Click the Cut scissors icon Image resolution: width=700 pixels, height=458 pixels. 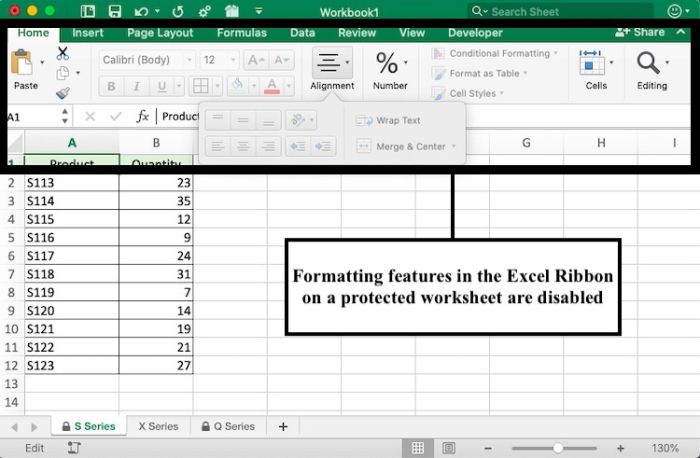63,53
